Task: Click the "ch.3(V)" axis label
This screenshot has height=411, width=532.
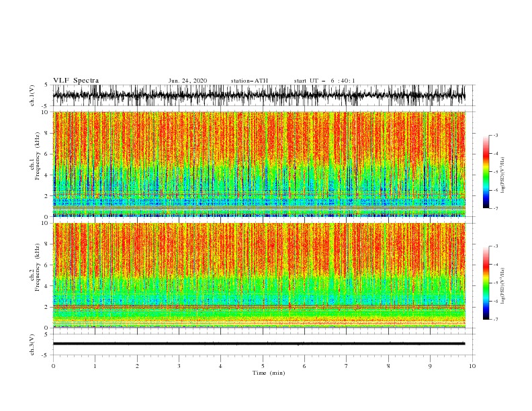Action: point(32,345)
